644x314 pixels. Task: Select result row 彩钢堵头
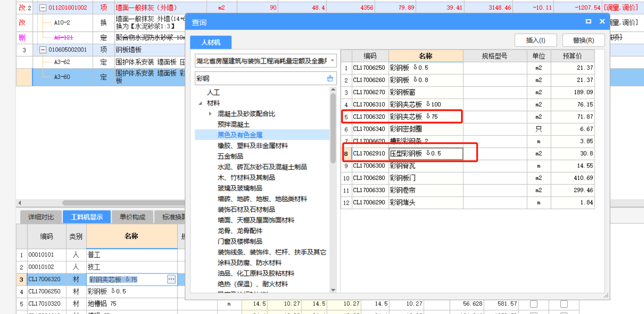467,202
